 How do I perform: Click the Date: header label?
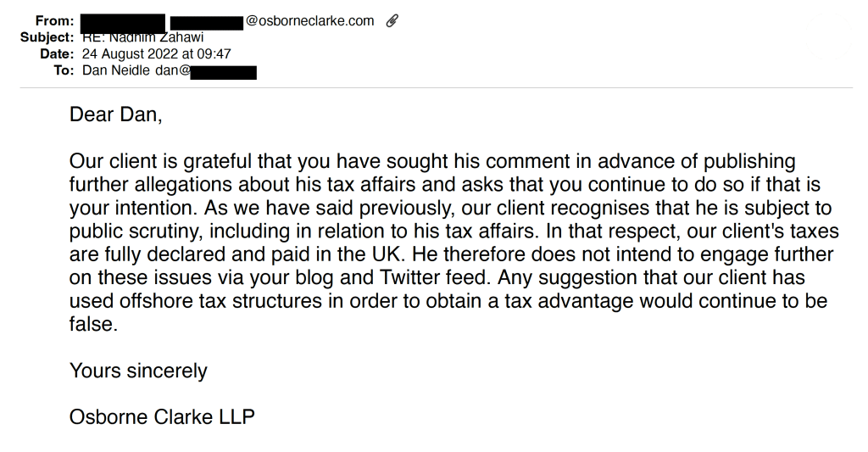(57, 54)
